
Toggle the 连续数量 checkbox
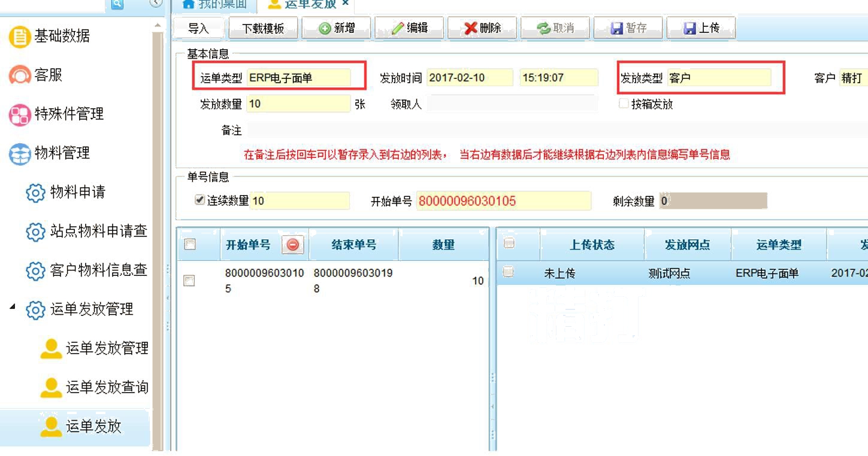click(200, 200)
